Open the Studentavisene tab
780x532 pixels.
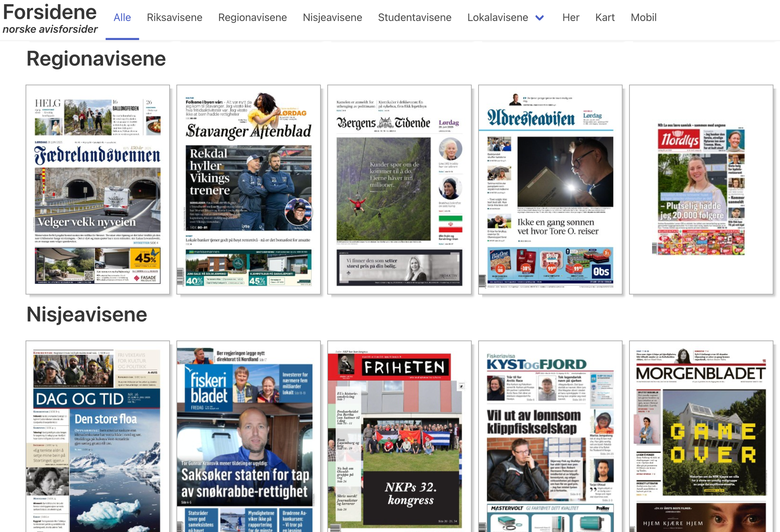click(415, 18)
